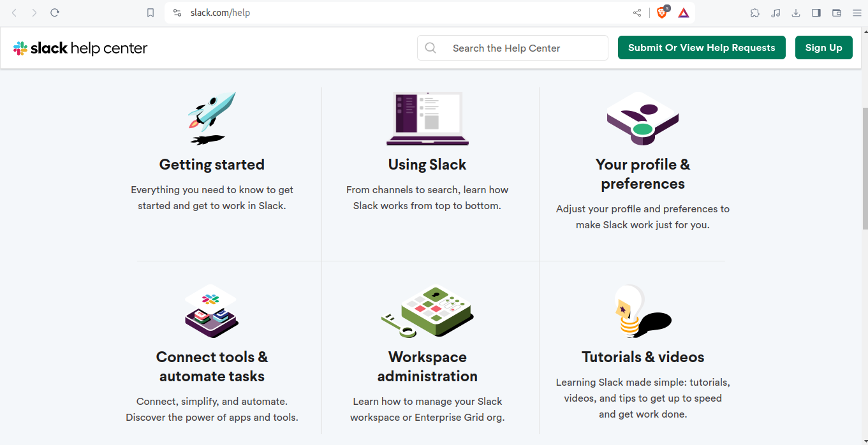Click the key and board icon for Workspace administration
This screenshot has height=445, width=868.
[x=427, y=311]
